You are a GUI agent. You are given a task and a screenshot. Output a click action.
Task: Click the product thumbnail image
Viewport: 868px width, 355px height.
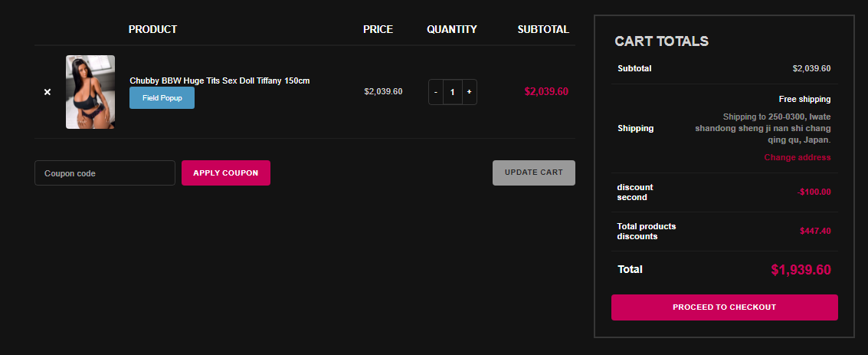pos(90,92)
